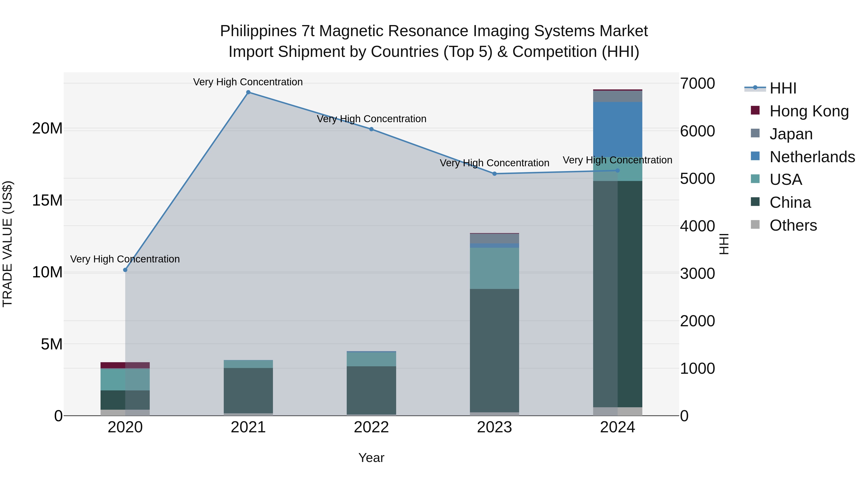Click the Year axis title
The height and width of the screenshot is (488, 868).
(x=371, y=458)
